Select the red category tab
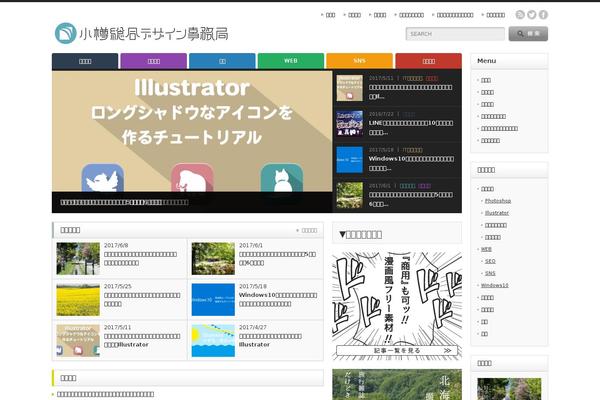The image size is (600, 400). (x=429, y=61)
